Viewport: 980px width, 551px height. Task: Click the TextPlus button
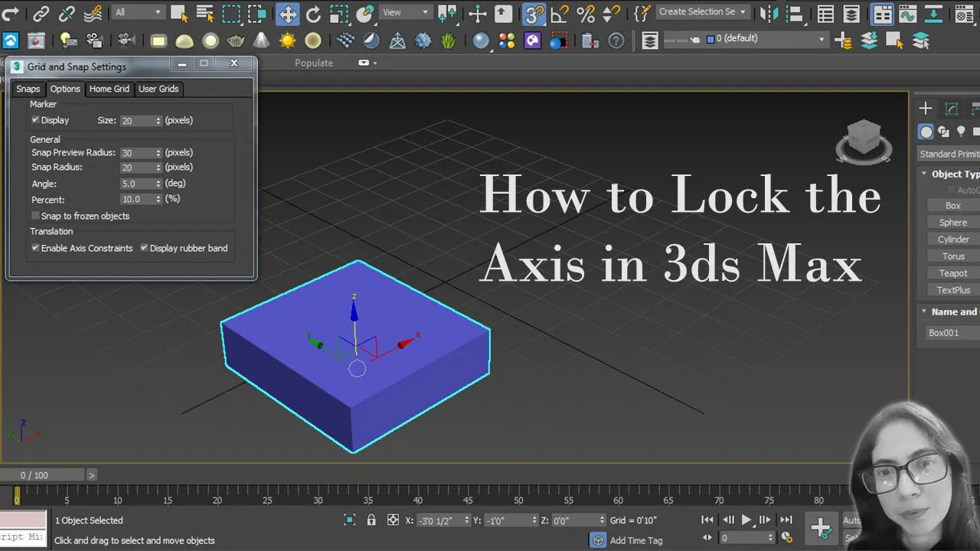(x=953, y=290)
